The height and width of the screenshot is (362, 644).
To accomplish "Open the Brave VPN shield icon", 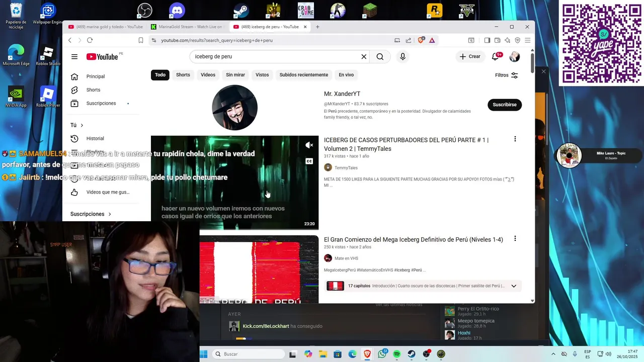I will 517,40.
